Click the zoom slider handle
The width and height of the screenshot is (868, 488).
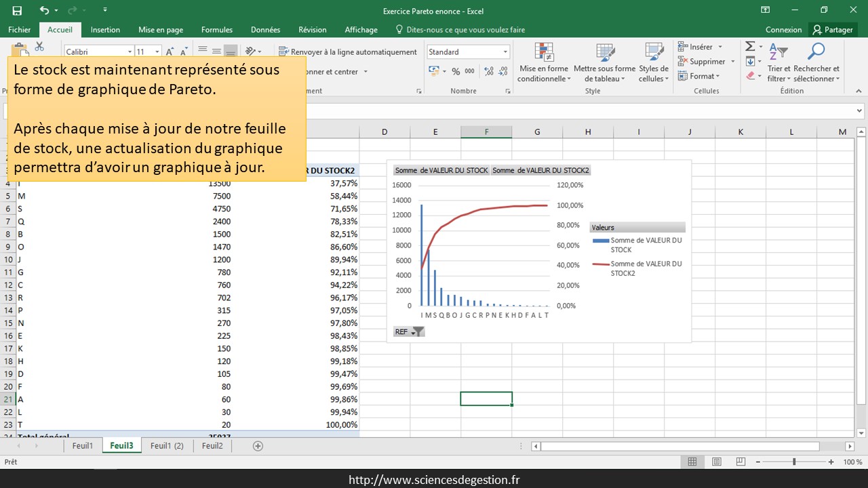[x=794, y=462]
